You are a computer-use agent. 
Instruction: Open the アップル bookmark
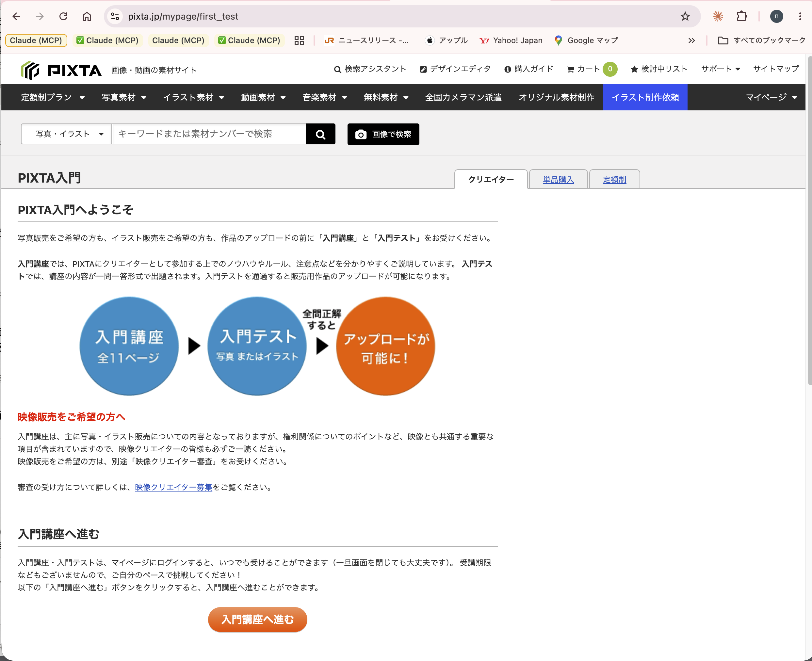point(447,40)
